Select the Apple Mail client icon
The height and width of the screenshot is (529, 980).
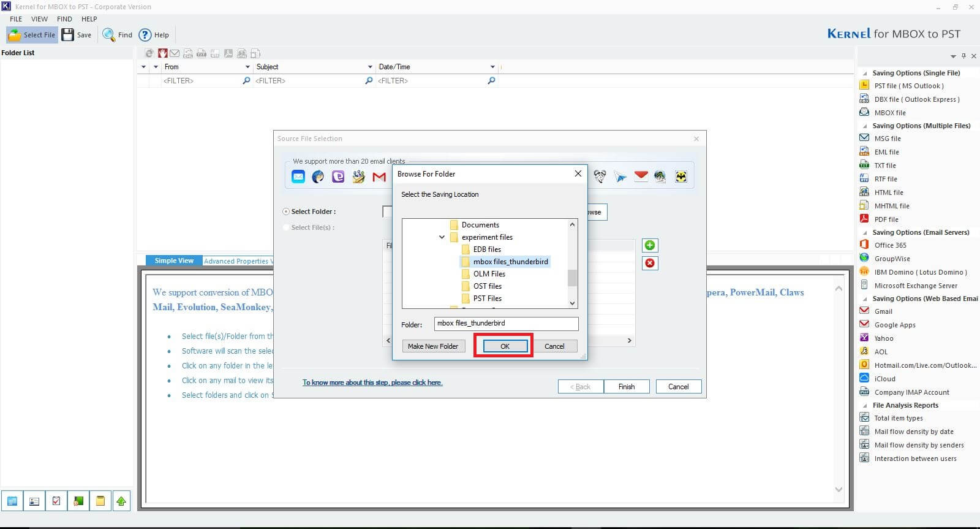click(298, 177)
